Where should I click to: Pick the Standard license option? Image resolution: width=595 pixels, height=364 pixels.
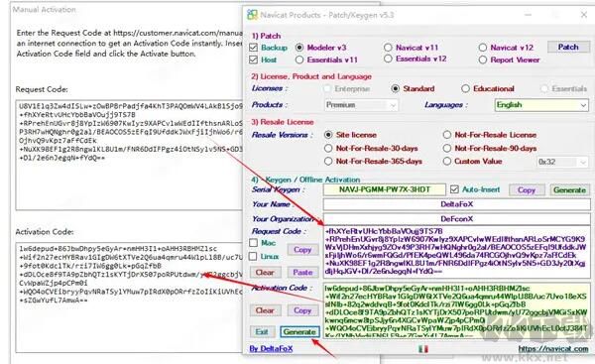pyautogui.click(x=395, y=88)
